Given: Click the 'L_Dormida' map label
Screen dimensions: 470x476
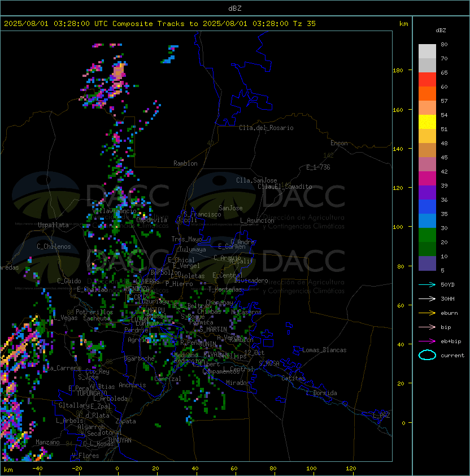Looking at the screenshot, I should click(321, 393).
